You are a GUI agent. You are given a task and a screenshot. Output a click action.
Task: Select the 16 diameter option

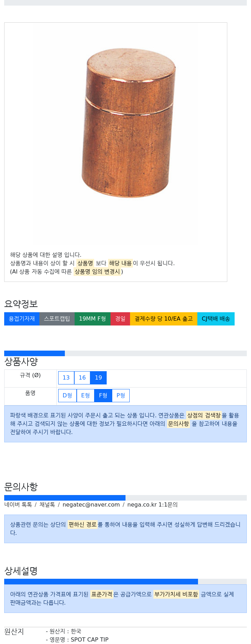(82, 377)
